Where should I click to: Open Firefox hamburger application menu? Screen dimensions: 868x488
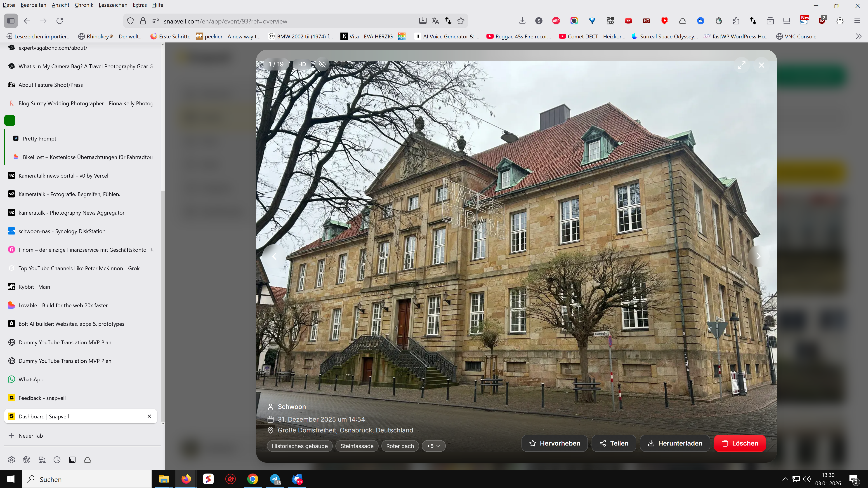tap(857, 21)
